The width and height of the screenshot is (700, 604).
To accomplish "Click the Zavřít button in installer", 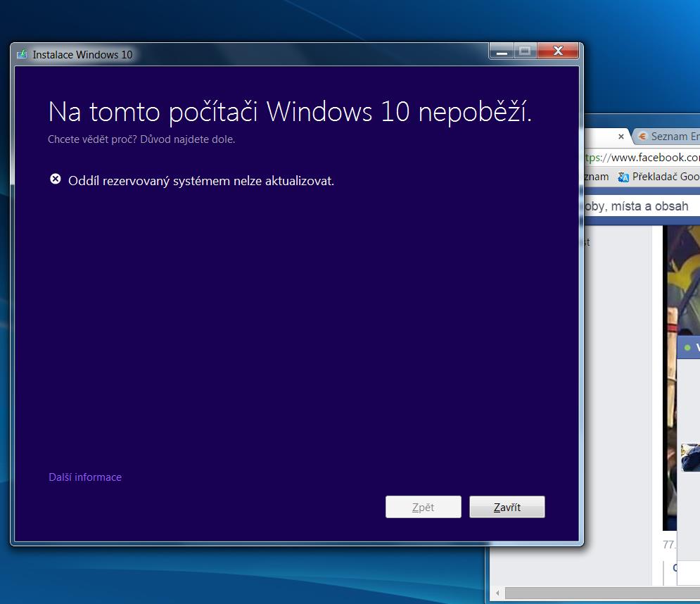I will 507,507.
